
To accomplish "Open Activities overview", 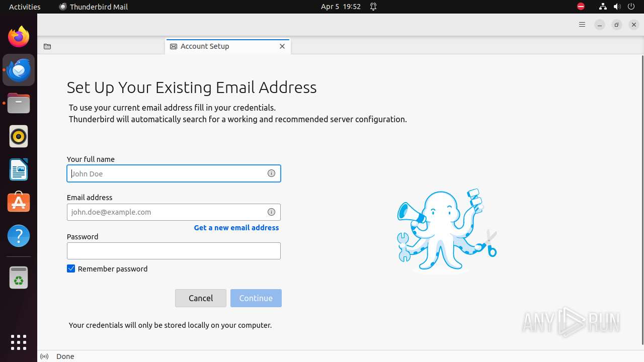I will (25, 7).
